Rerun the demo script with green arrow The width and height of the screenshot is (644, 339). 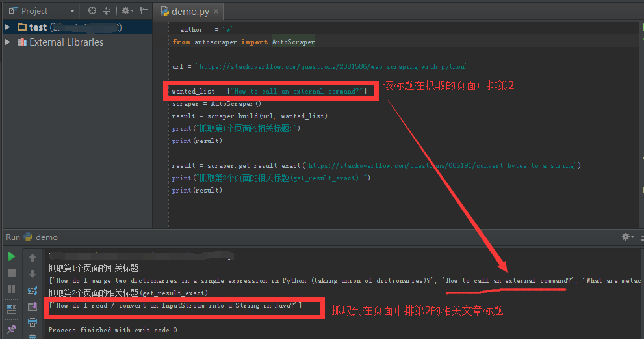coord(12,257)
